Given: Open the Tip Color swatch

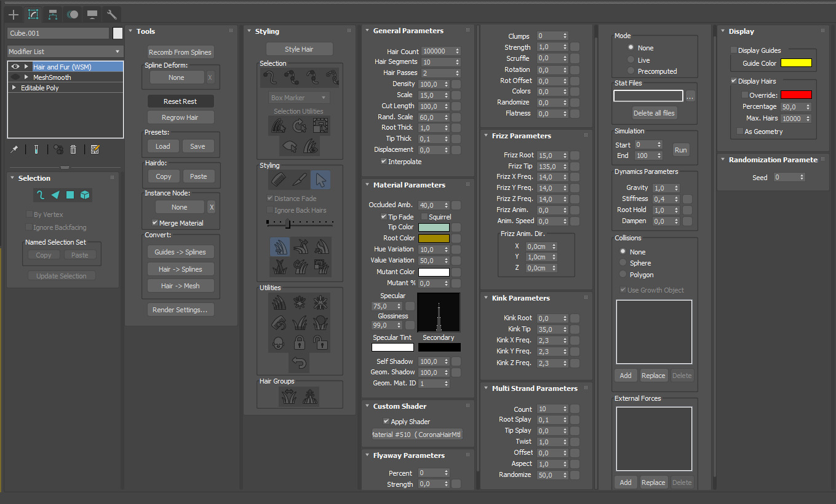Looking at the screenshot, I should click(434, 227).
